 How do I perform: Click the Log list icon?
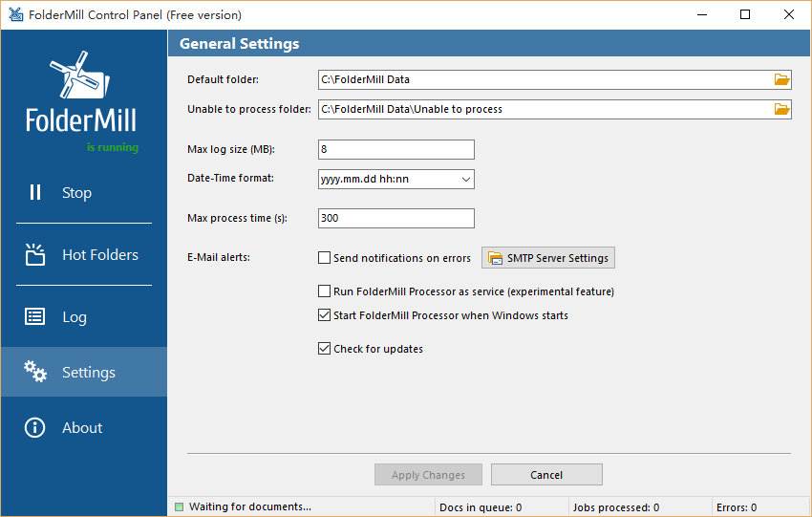click(34, 316)
